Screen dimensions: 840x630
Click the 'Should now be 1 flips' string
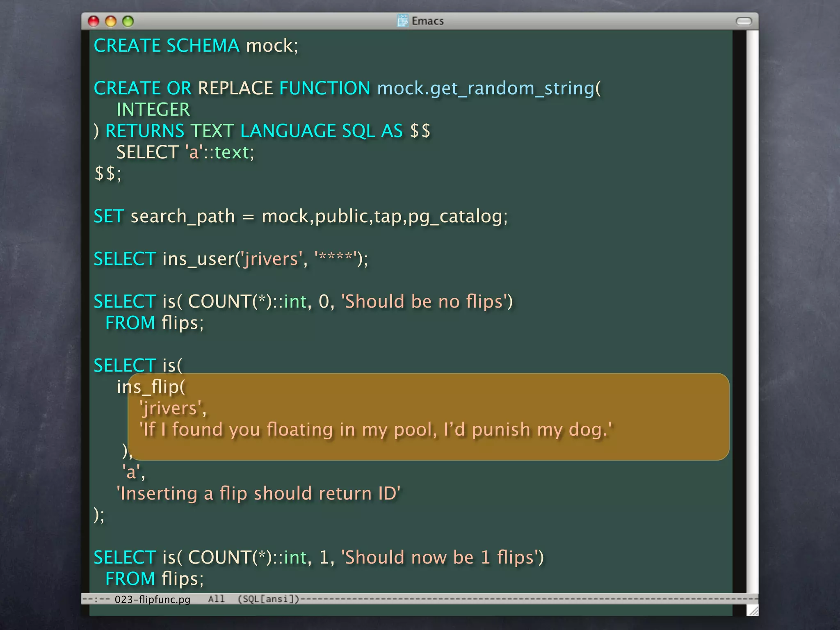point(440,557)
